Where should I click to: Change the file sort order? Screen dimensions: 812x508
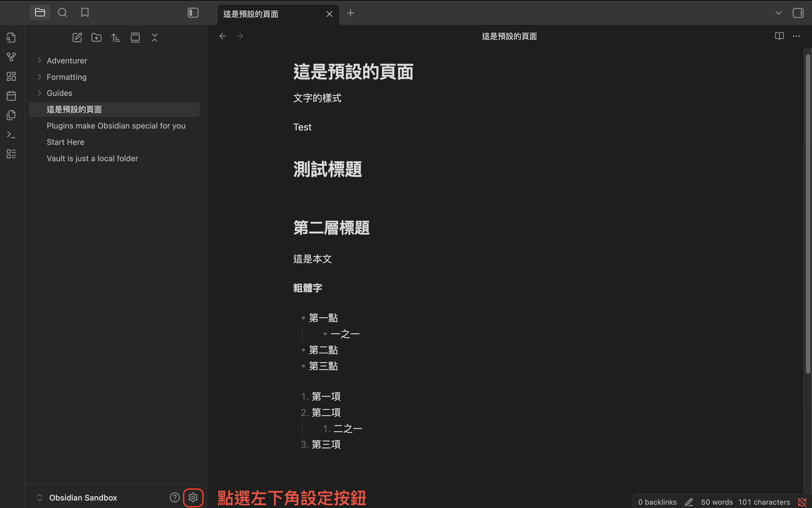tap(116, 37)
